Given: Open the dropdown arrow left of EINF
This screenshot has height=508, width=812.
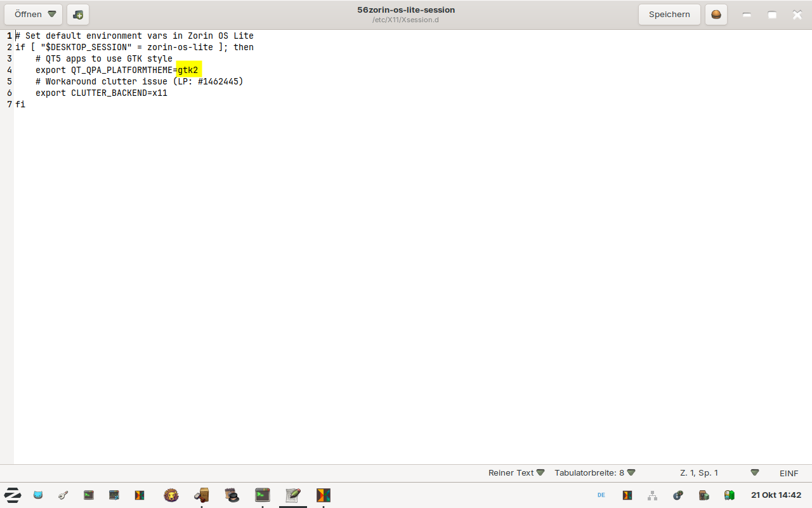Looking at the screenshot, I should coord(754,473).
